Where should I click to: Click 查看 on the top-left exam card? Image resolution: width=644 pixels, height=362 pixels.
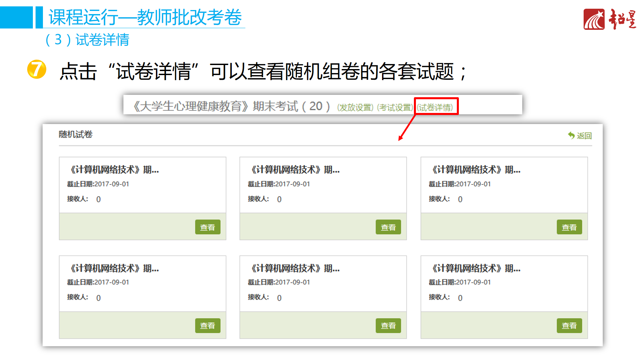tap(207, 227)
